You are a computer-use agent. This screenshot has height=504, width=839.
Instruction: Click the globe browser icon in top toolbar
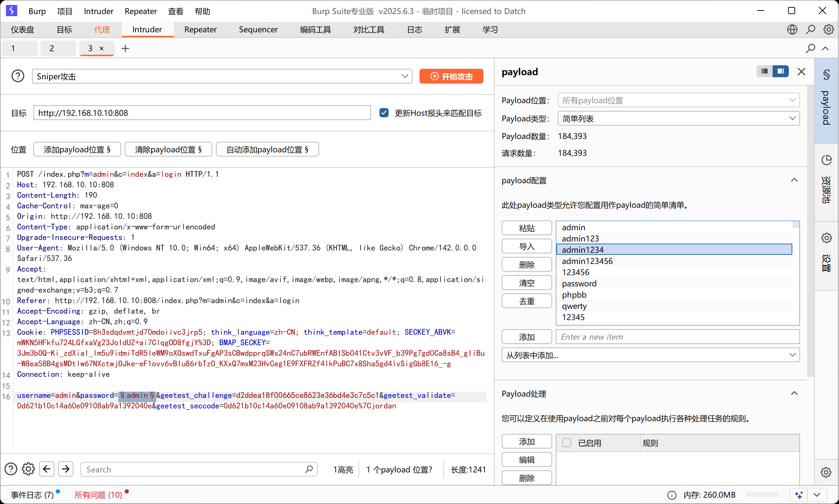792,29
